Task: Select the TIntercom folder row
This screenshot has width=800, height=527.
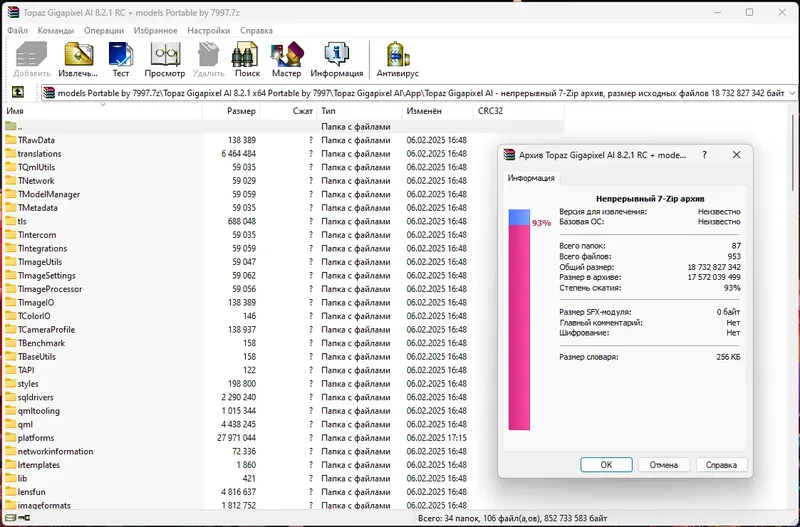Action: click(283, 235)
